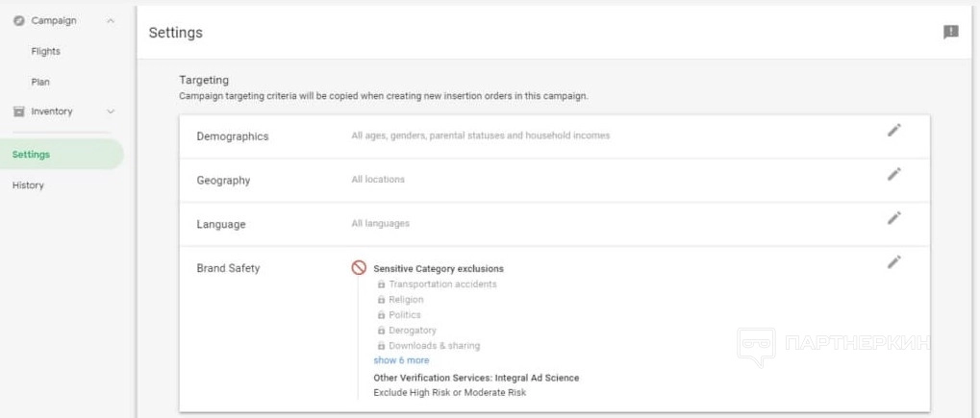Click the All languages value text
The height and width of the screenshot is (418, 980).
click(x=381, y=223)
